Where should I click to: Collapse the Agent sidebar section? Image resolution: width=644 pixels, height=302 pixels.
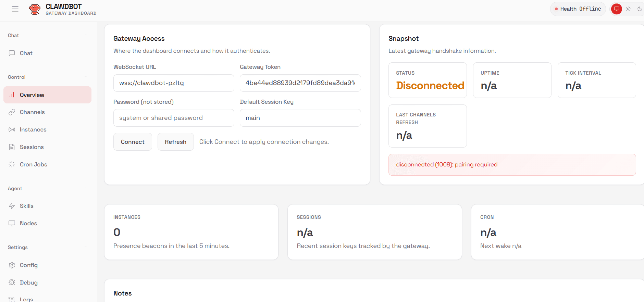(x=86, y=188)
